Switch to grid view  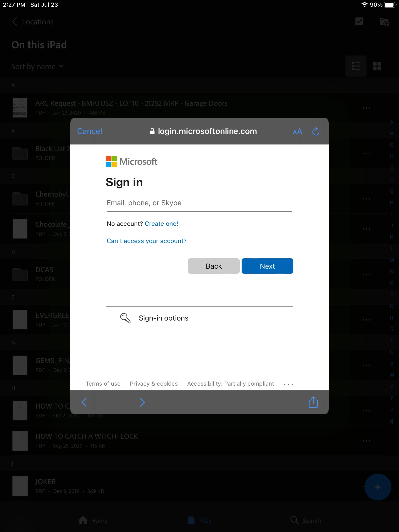(x=377, y=66)
